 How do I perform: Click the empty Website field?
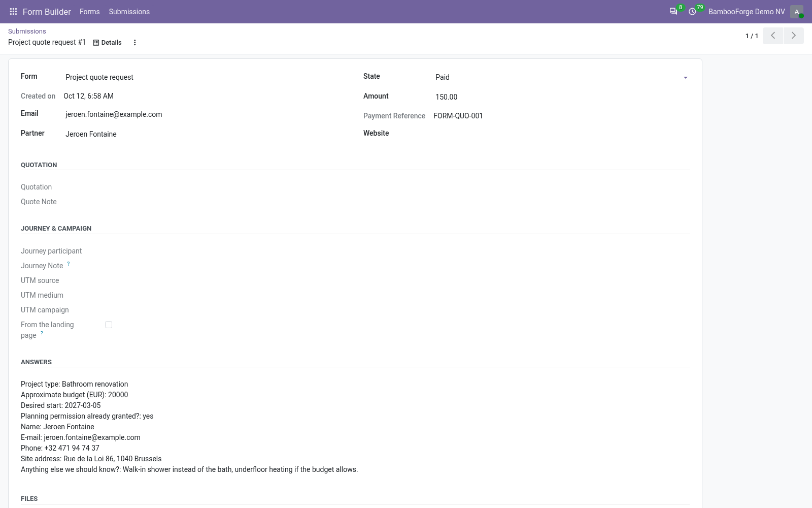coord(560,134)
